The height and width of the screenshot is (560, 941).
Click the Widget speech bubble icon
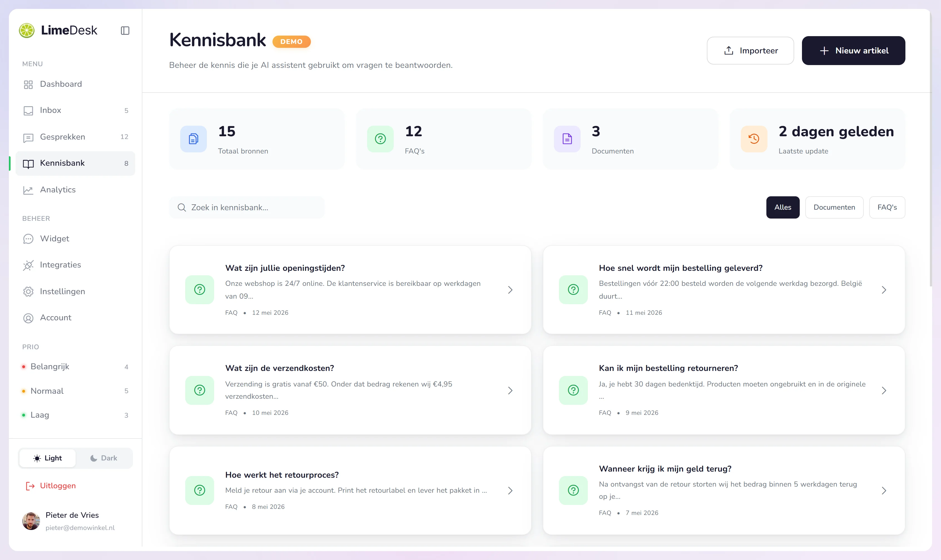(x=28, y=239)
